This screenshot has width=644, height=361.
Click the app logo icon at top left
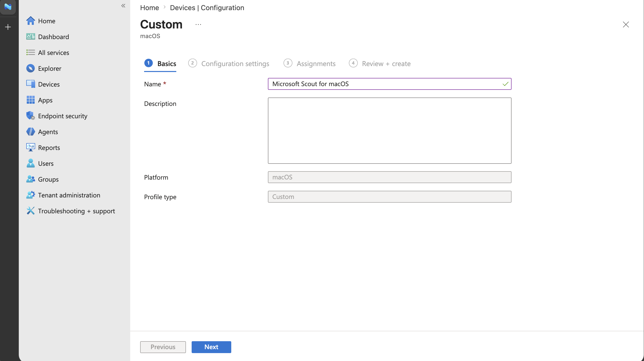point(8,7)
